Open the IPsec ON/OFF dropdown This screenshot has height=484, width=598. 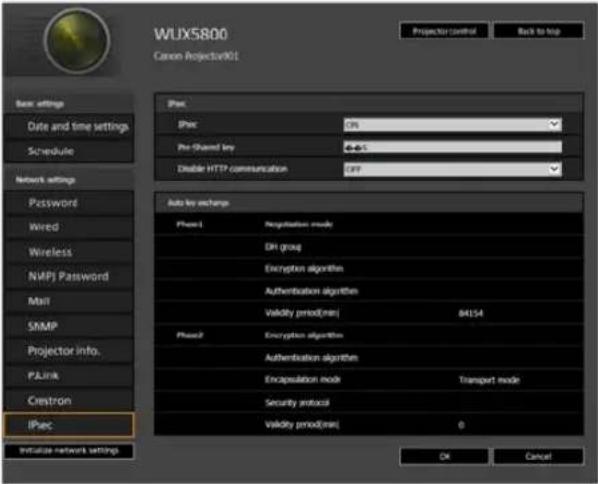point(452,125)
